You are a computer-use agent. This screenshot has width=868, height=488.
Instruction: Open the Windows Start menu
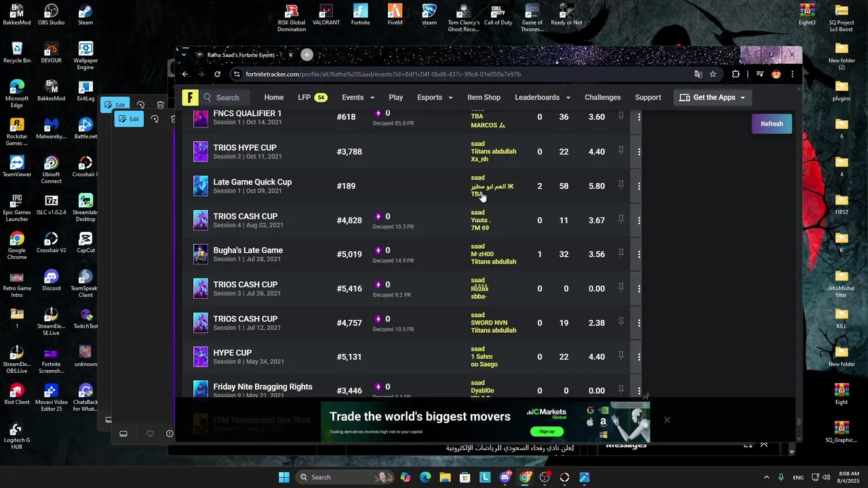(284, 477)
